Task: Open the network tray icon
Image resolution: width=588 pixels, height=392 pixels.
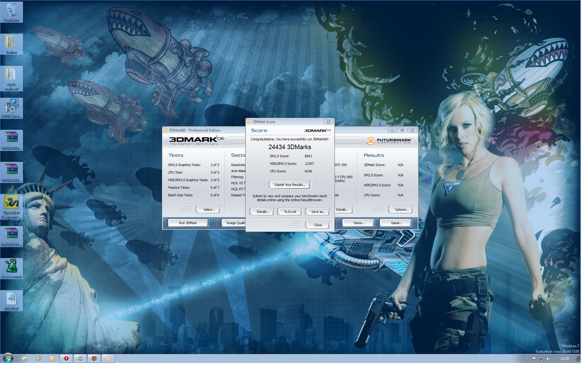Action: click(x=541, y=359)
